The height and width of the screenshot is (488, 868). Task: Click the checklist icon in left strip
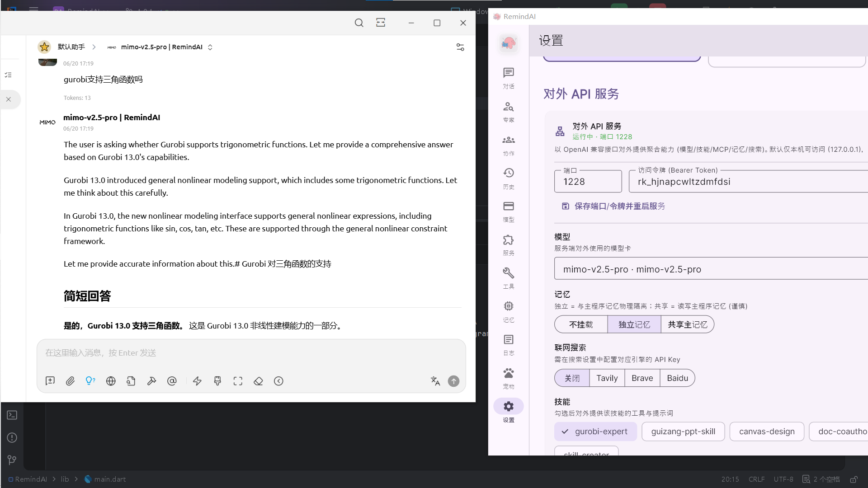pos(8,75)
